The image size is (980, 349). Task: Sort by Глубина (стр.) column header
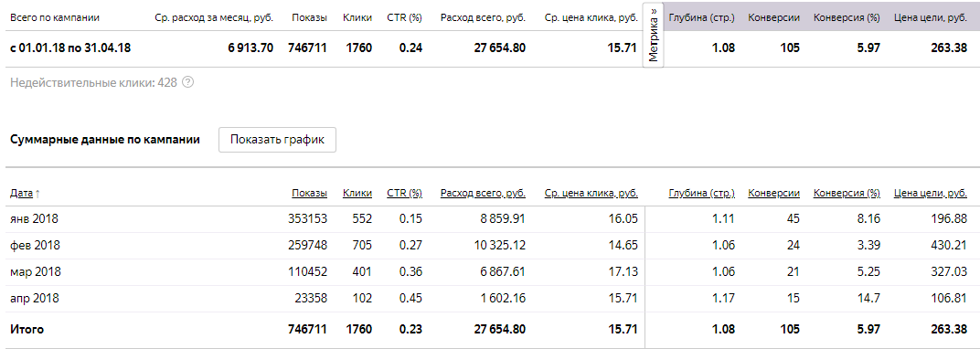click(x=702, y=194)
